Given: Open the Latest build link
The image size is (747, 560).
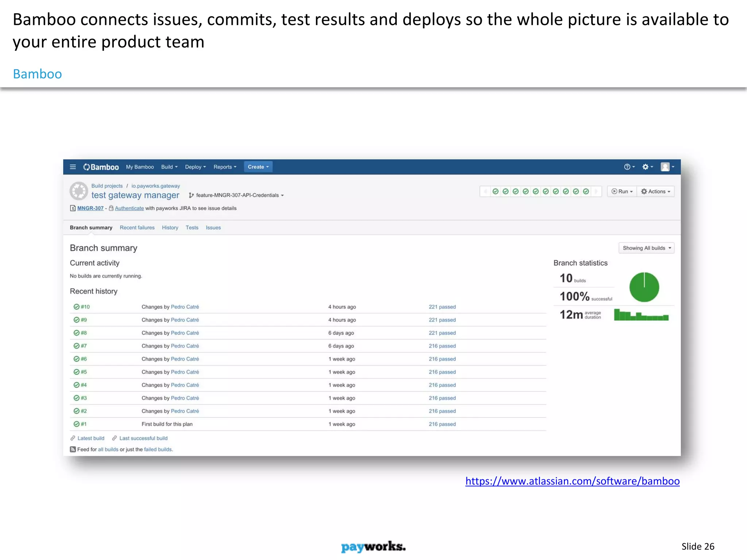Looking at the screenshot, I should [91, 438].
